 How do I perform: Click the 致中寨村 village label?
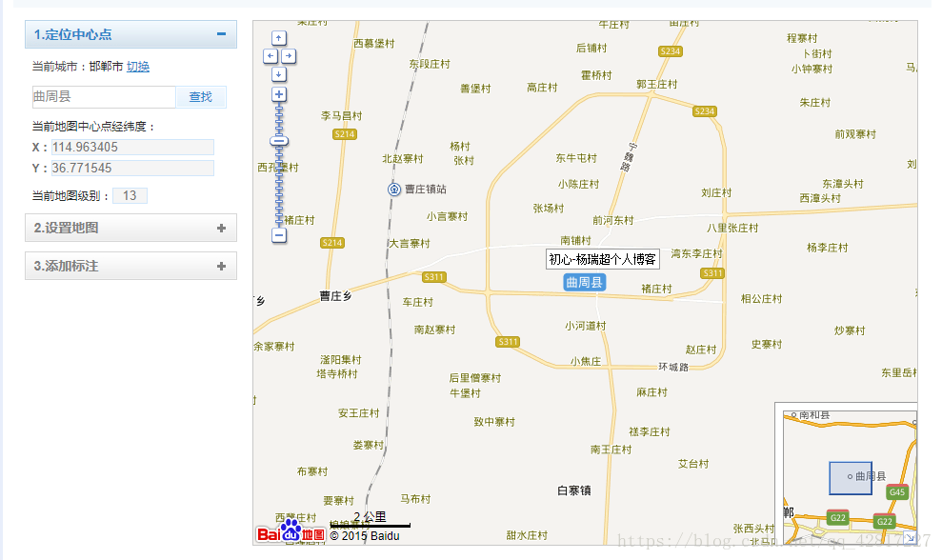(x=494, y=422)
